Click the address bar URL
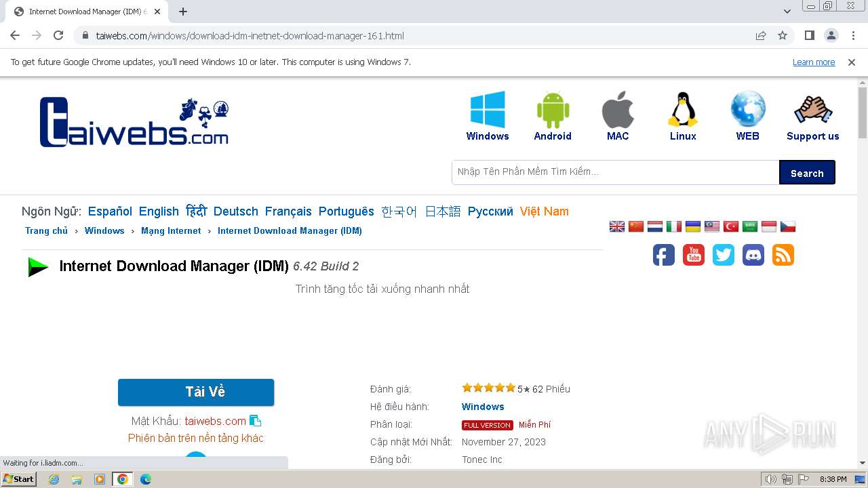This screenshot has width=868, height=488. [x=250, y=36]
